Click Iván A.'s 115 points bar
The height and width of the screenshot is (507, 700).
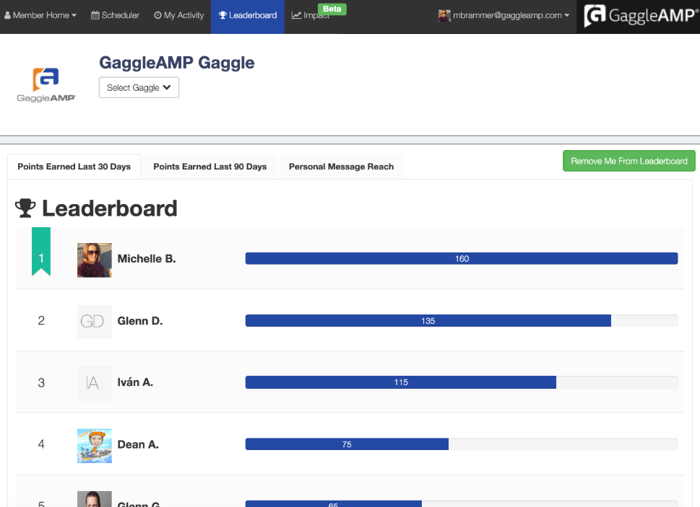coord(401,382)
